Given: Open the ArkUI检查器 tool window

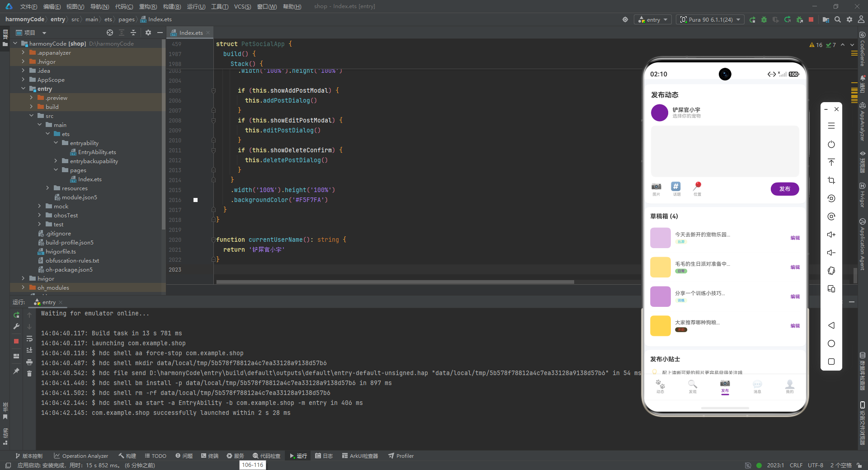Looking at the screenshot, I should click(x=360, y=456).
